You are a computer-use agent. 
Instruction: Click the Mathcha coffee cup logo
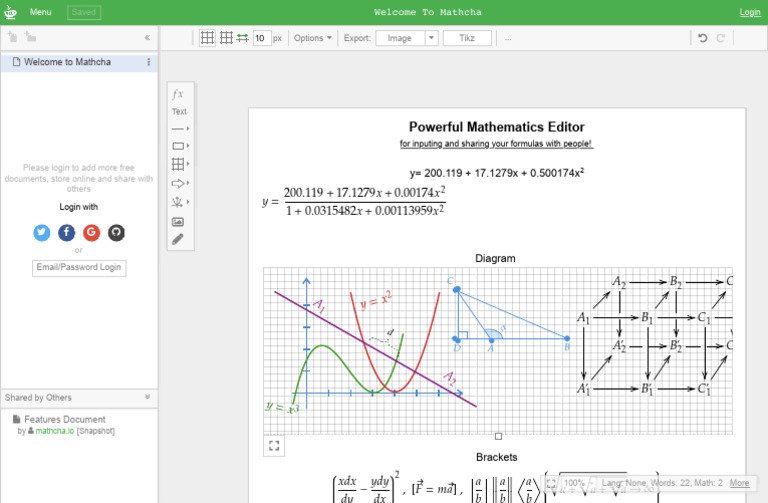(x=10, y=12)
